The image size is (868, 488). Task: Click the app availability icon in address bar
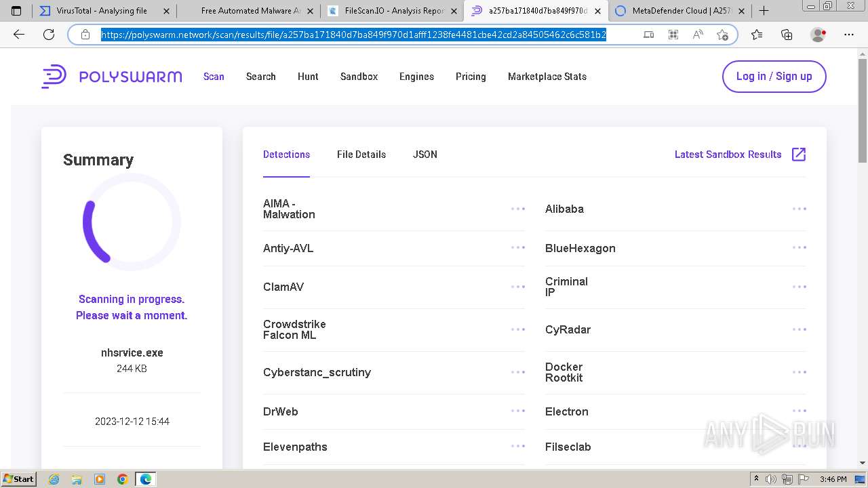point(648,35)
